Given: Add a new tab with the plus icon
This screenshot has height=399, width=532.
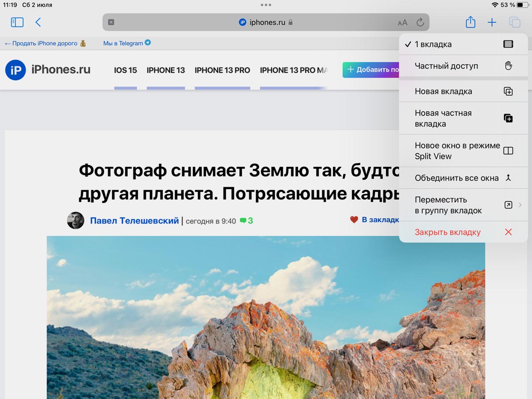Looking at the screenshot, I should coord(492,22).
